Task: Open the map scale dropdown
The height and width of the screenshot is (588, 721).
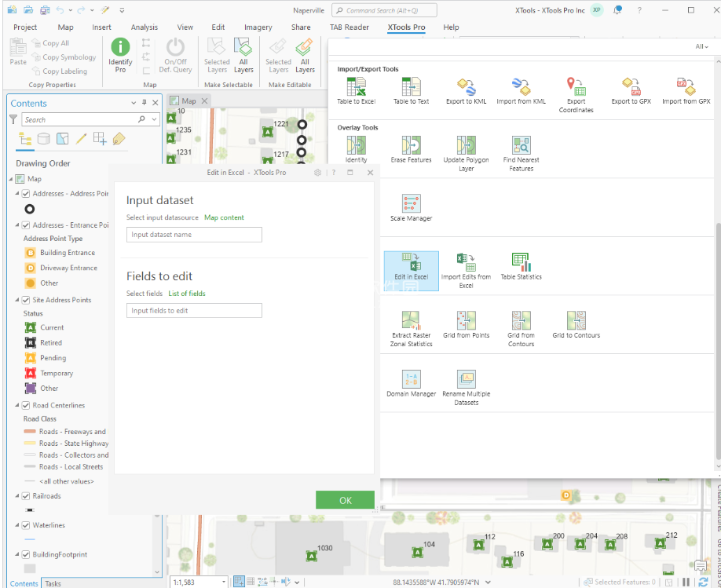Action: tap(224, 582)
